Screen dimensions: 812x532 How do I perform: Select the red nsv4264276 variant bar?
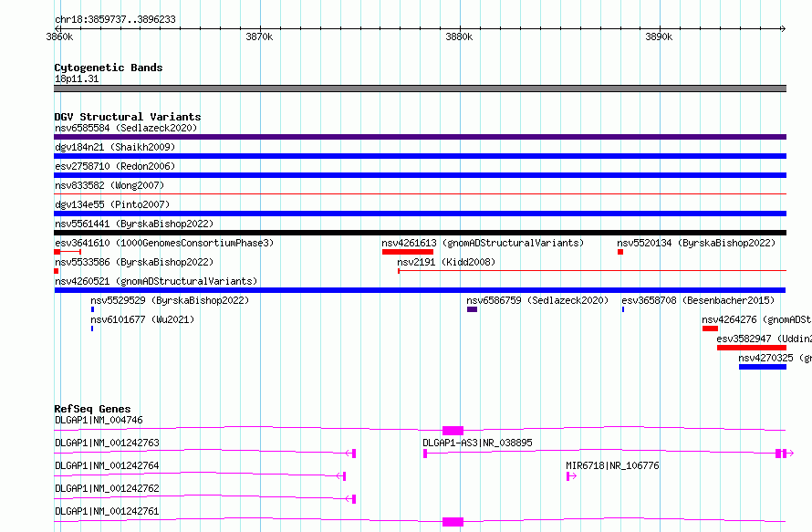click(x=710, y=329)
